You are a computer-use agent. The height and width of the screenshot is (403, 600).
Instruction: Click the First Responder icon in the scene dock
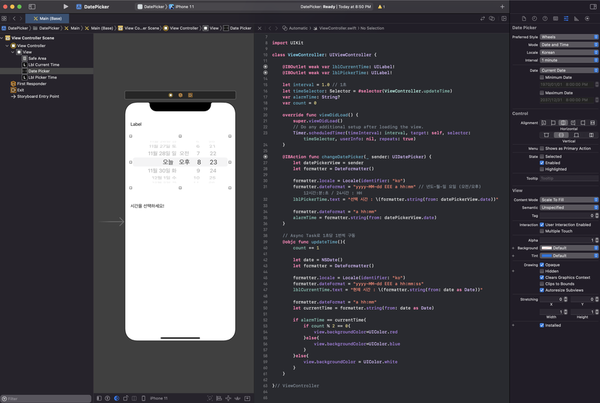tap(180, 95)
